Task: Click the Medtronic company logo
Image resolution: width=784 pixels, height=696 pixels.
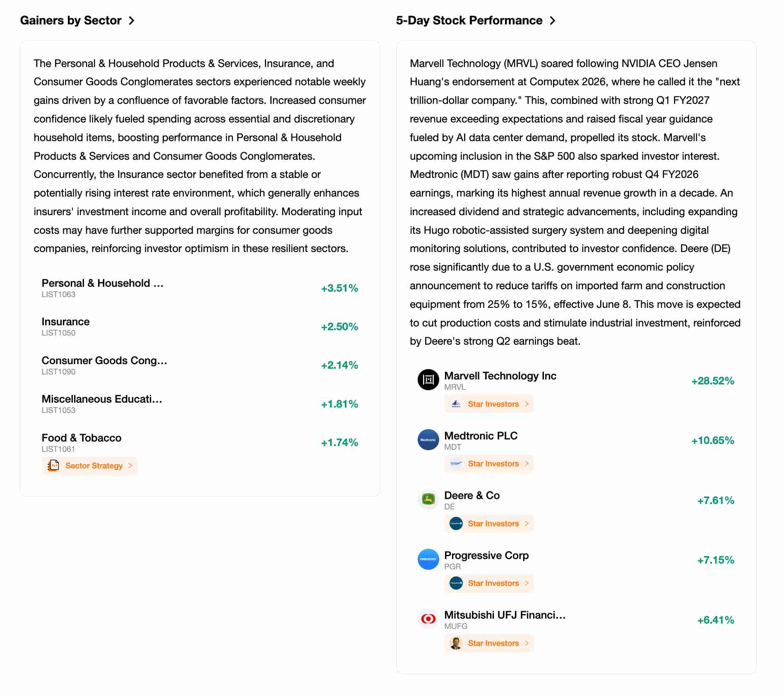Action: [428, 439]
